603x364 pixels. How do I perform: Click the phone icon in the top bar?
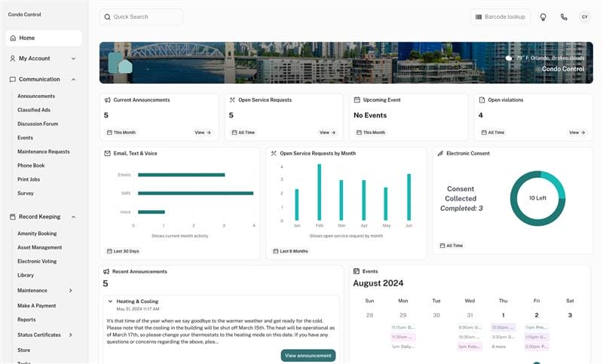(563, 17)
